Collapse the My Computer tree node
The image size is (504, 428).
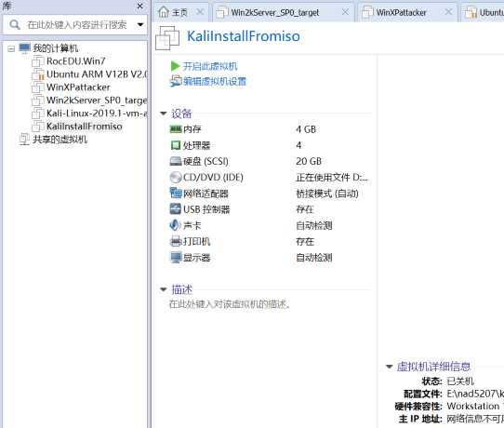click(11, 49)
